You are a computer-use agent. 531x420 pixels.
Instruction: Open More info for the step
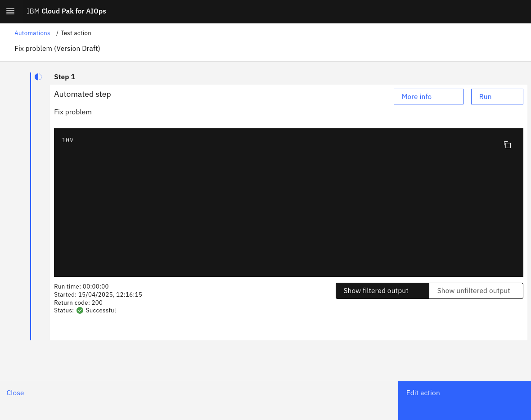[428, 96]
